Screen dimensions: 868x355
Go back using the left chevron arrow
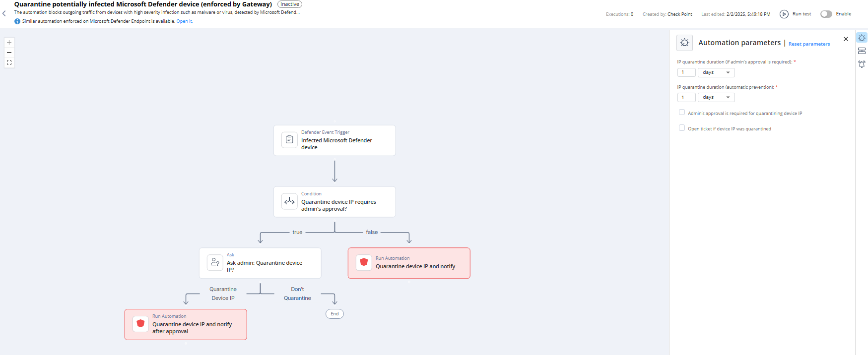[4, 13]
